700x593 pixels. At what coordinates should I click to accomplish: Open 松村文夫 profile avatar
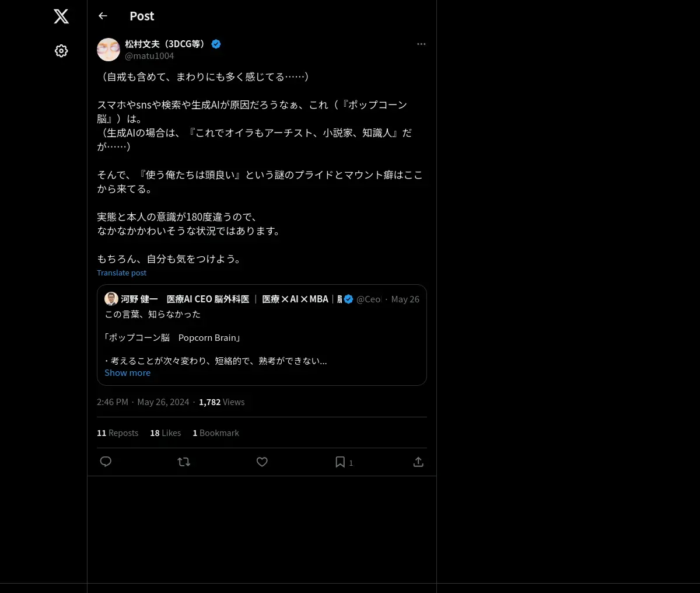tap(108, 50)
